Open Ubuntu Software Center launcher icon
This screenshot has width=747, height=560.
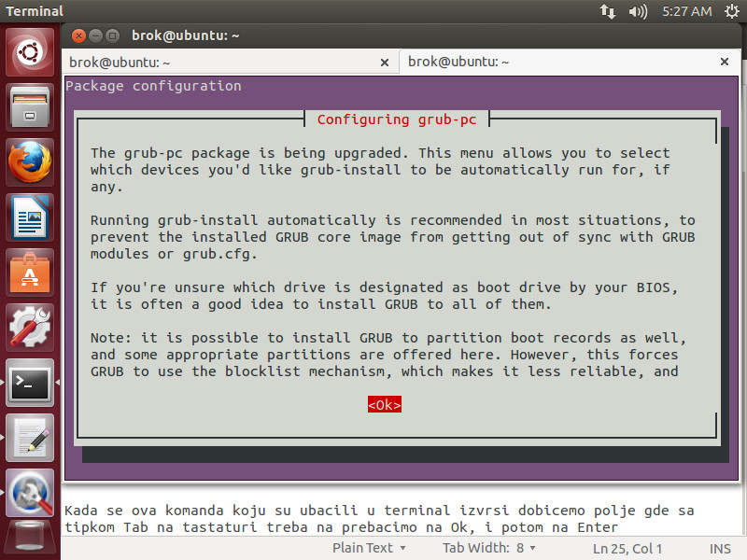tap(30, 273)
